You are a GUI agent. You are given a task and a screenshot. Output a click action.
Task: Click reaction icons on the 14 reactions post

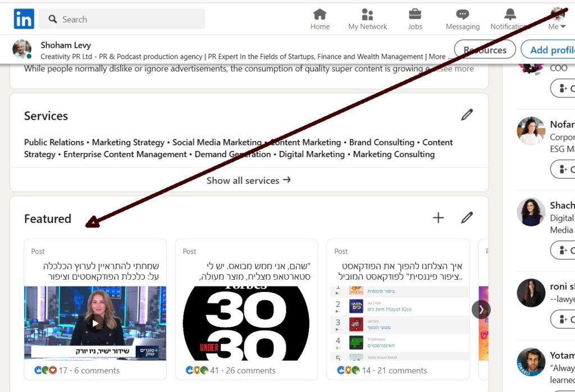click(x=348, y=370)
